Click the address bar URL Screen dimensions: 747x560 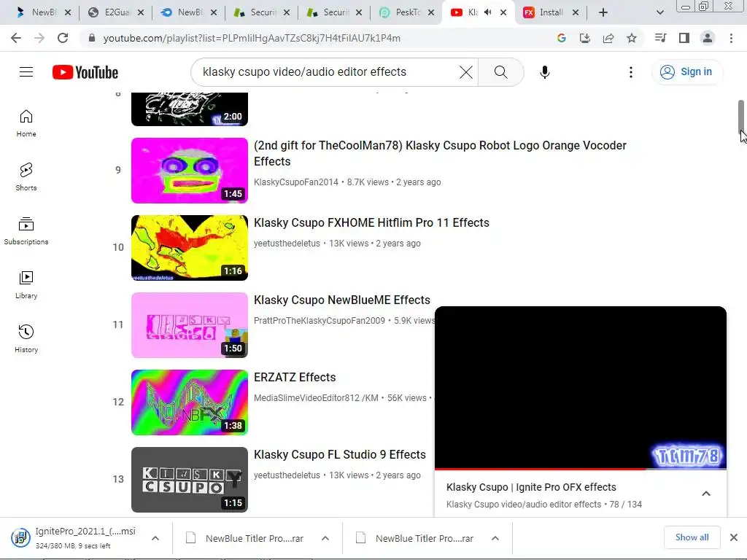pos(252,38)
